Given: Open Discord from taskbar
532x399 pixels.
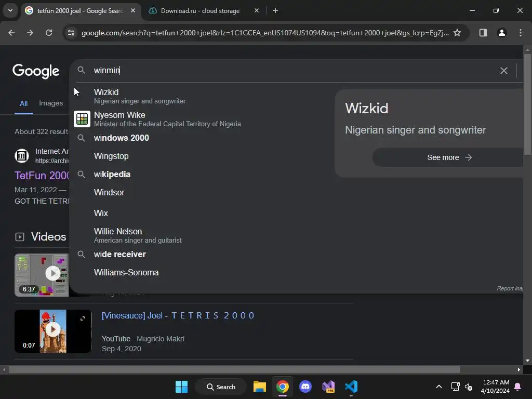Looking at the screenshot, I should [305, 387].
